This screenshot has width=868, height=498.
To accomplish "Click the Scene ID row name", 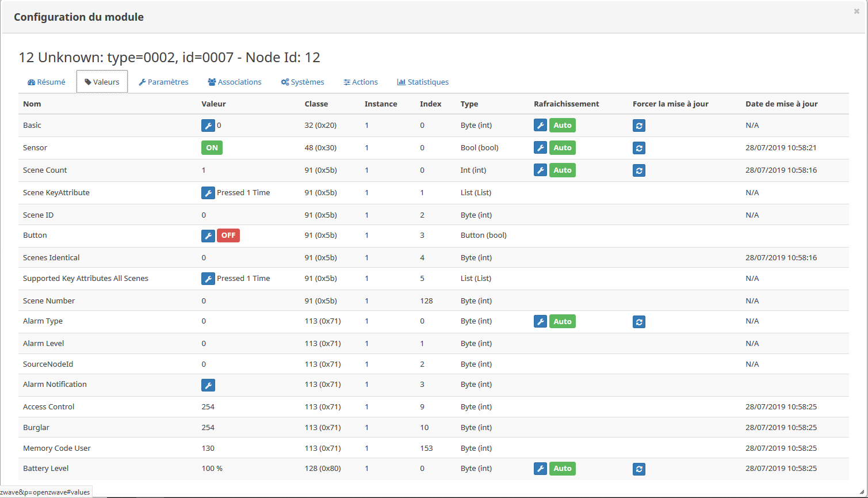I will click(37, 215).
